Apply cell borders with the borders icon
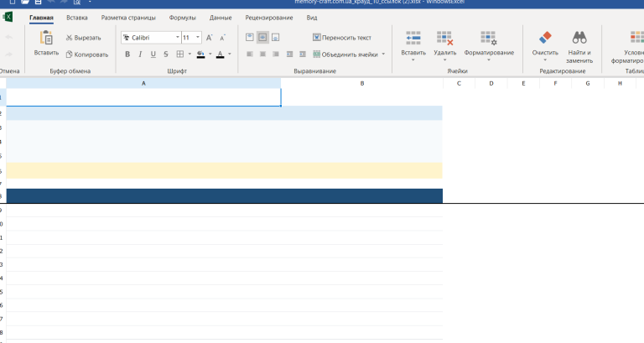Viewport: 644px width, 343px height. pos(180,55)
